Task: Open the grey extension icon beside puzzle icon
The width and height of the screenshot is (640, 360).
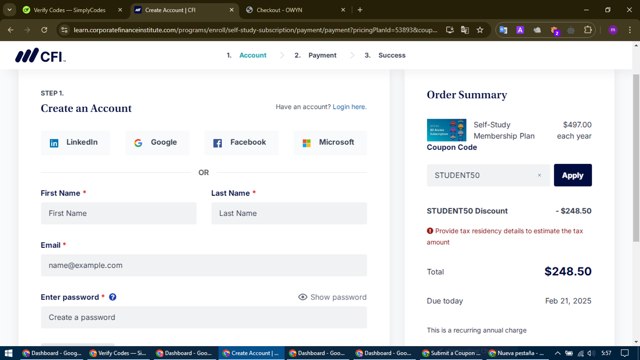Action: [x=571, y=30]
